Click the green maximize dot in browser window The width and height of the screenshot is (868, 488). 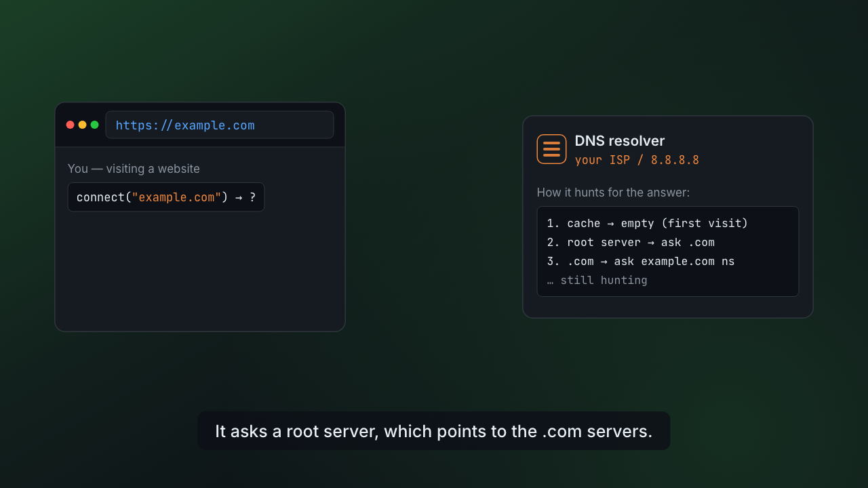94,125
